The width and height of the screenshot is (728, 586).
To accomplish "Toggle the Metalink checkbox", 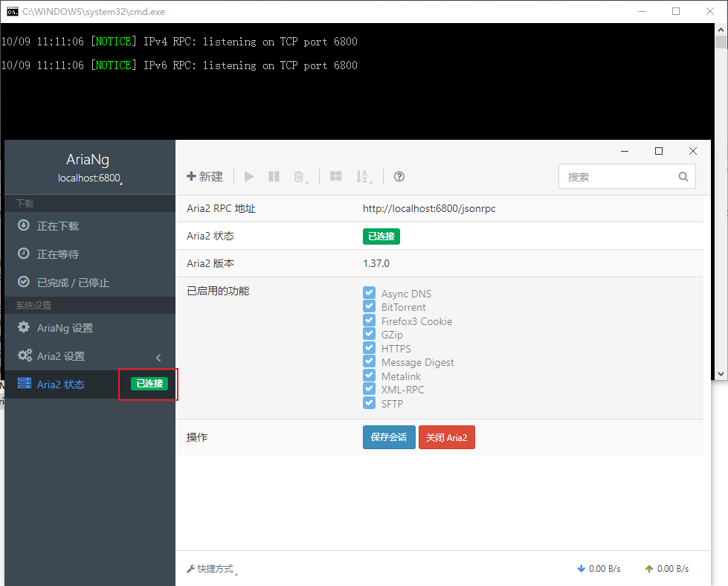I will pyautogui.click(x=369, y=376).
